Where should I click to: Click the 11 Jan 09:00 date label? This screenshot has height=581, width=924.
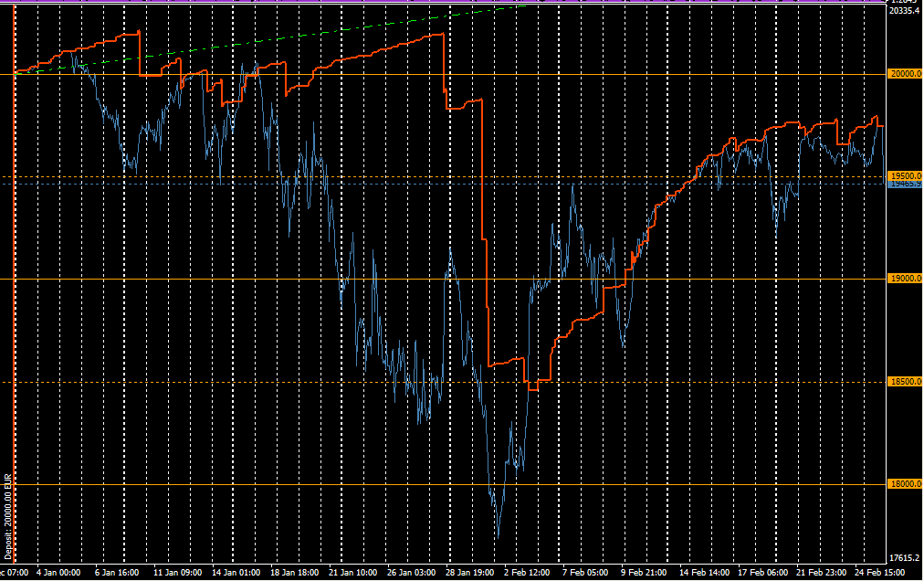(177, 572)
